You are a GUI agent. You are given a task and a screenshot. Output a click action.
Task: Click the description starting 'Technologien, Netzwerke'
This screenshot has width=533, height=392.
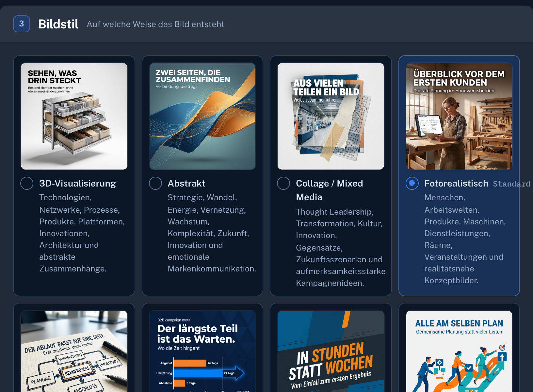(x=82, y=233)
